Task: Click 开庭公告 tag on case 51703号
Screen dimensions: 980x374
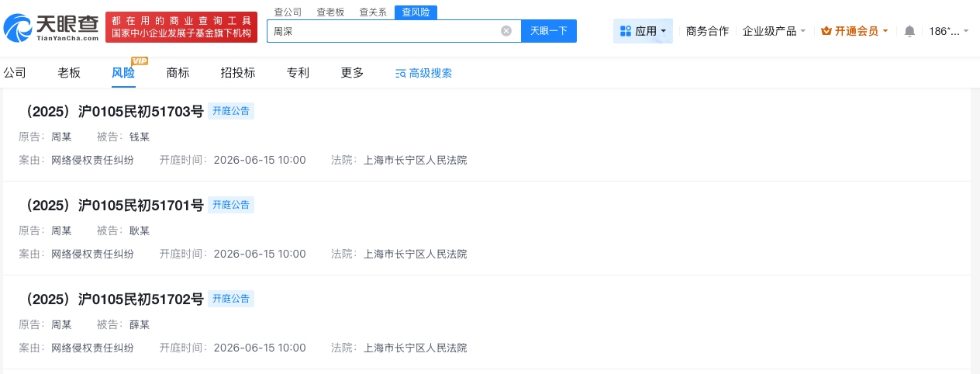Action: click(231, 111)
